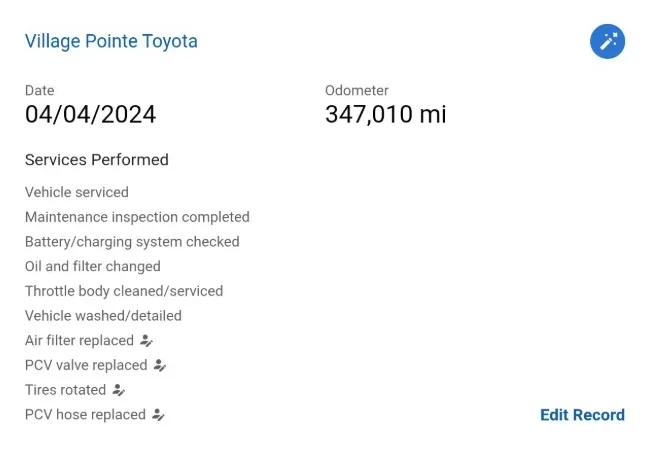Screen dimensions: 653x456
Task: Select Tires rotated text
Action: tap(65, 390)
